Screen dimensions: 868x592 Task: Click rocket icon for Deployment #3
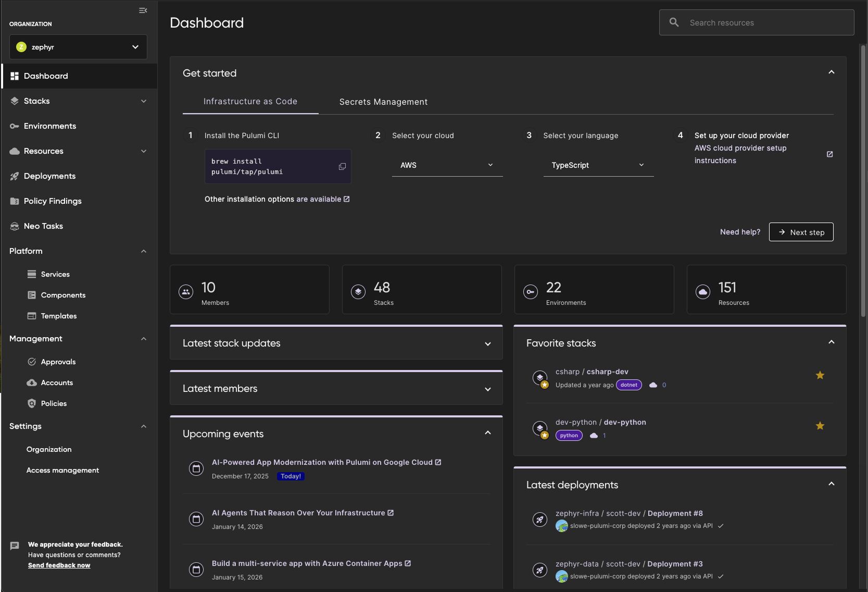click(540, 570)
